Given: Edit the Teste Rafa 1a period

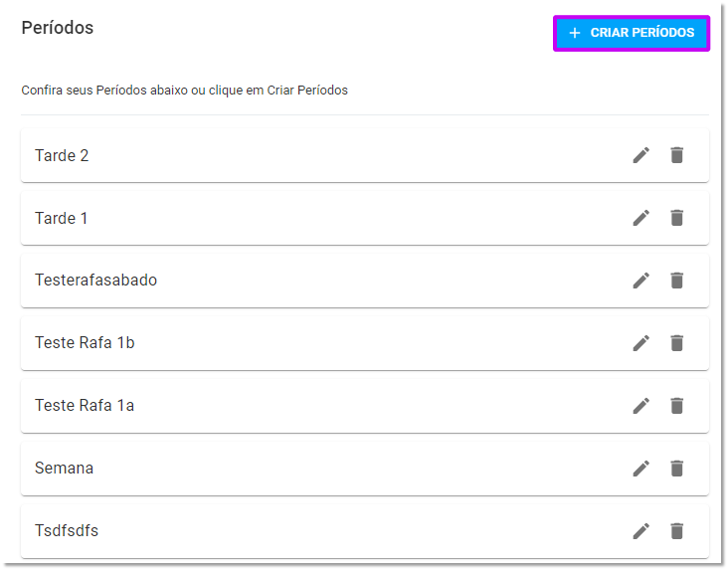Looking at the screenshot, I should pyautogui.click(x=641, y=406).
